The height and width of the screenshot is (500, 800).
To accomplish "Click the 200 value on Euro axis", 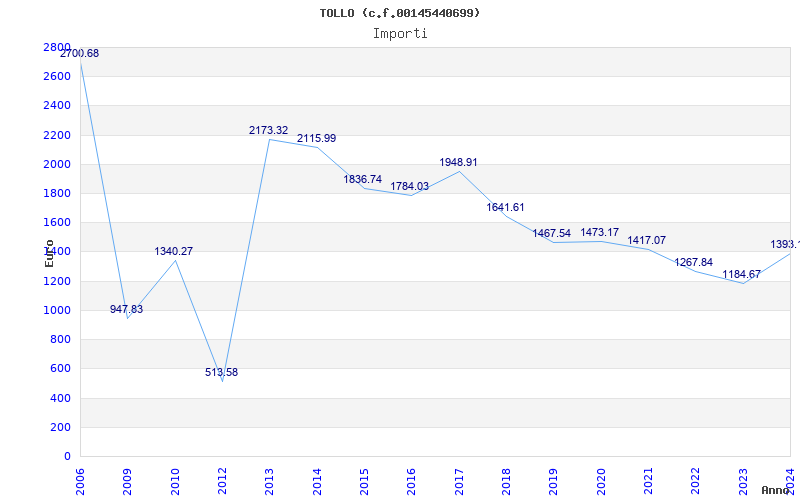I will pos(60,427).
